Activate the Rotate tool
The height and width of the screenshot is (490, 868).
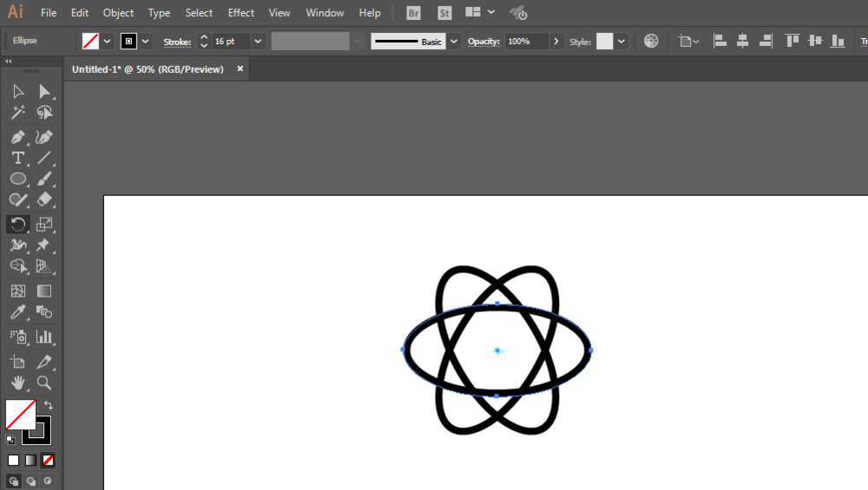point(17,224)
